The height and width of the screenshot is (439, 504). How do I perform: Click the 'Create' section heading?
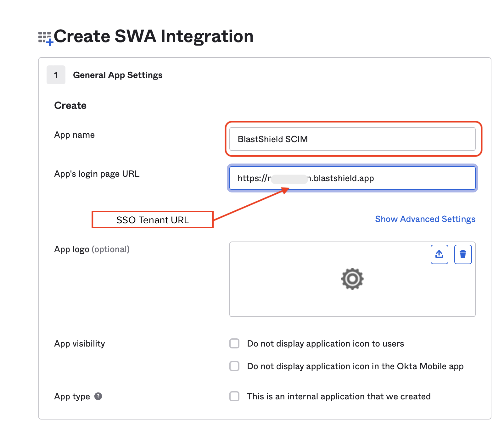coord(70,105)
